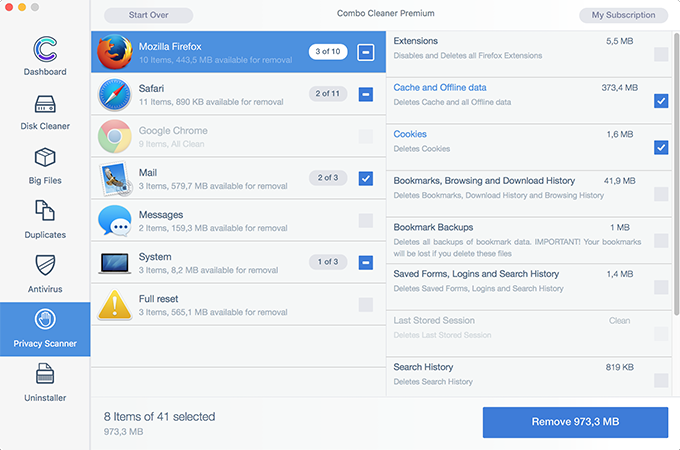Viewport: 680px width, 450px height.
Task: Open the Antivirus shield icon
Action: 45,265
